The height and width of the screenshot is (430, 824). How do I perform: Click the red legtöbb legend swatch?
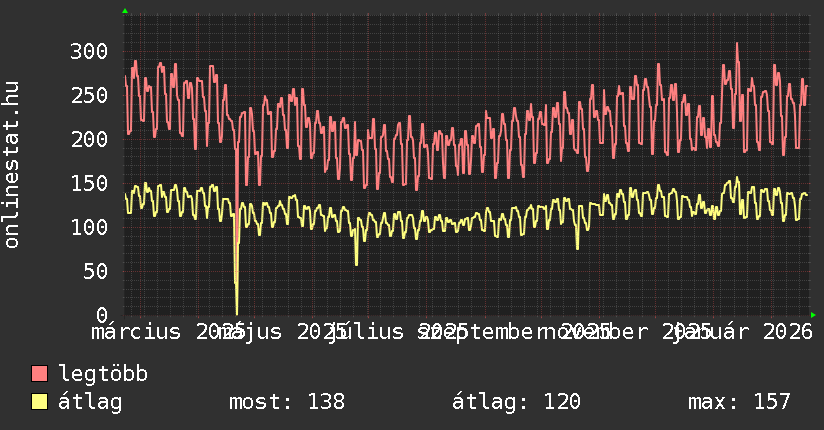tap(40, 374)
